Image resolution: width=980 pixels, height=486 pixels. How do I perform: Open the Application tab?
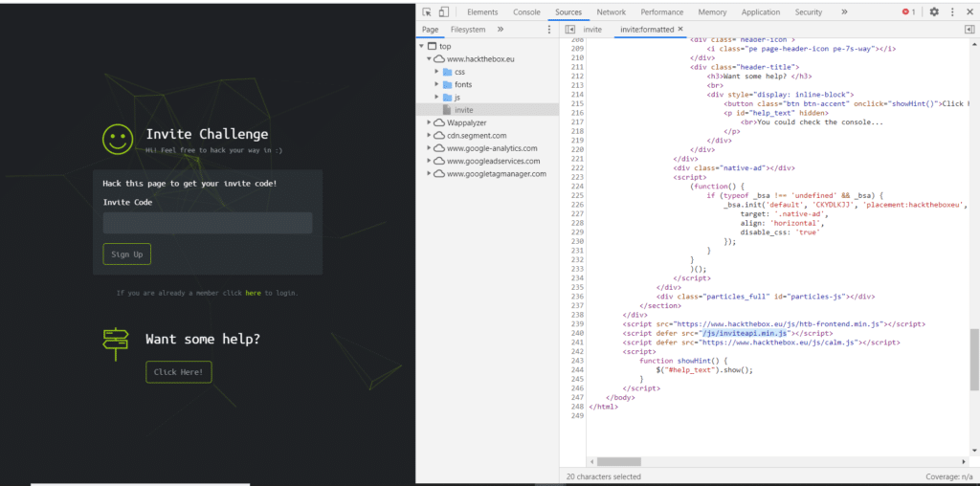(761, 11)
